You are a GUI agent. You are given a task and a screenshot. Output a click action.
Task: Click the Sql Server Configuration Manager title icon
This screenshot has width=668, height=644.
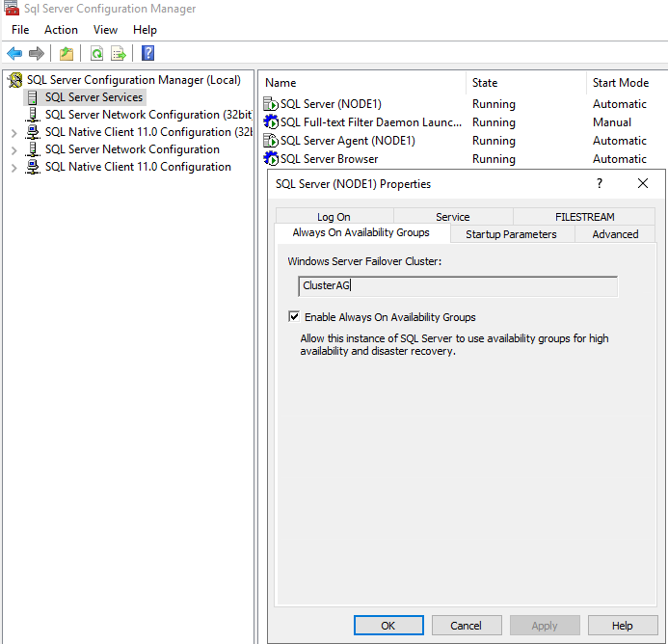11,8
